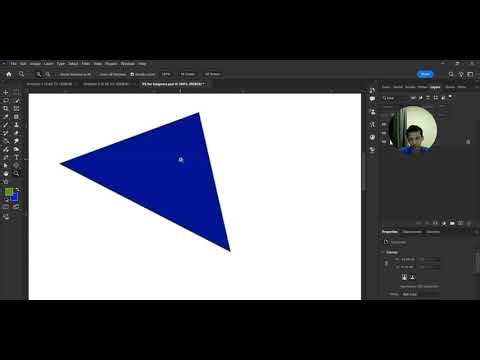Open the Filter menu
Viewport: 480px width, 360px height.
click(x=86, y=63)
